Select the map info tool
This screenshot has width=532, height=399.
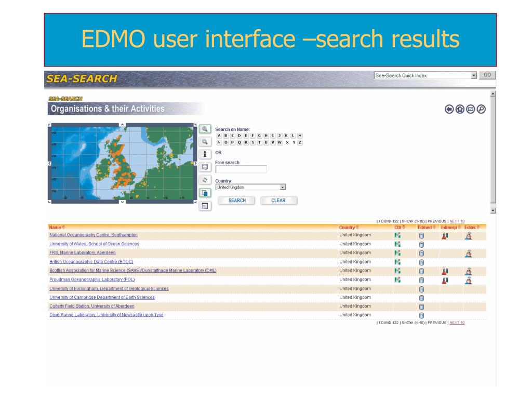[x=205, y=154]
